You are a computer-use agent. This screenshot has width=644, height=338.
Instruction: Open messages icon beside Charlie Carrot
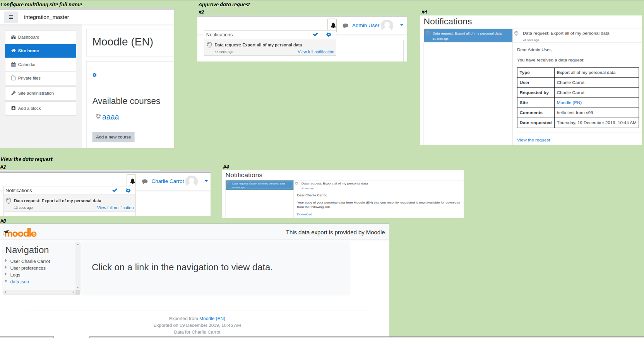[x=145, y=182]
